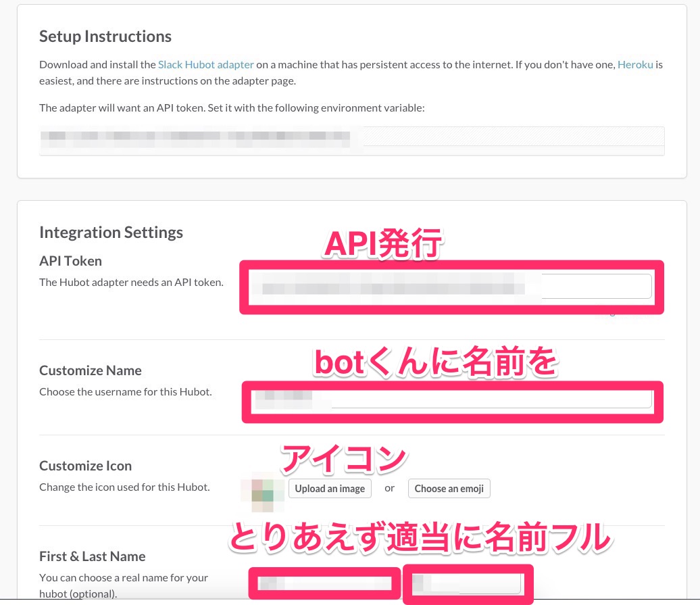Select the API Token section label
The height and width of the screenshot is (605, 700).
pos(70,261)
